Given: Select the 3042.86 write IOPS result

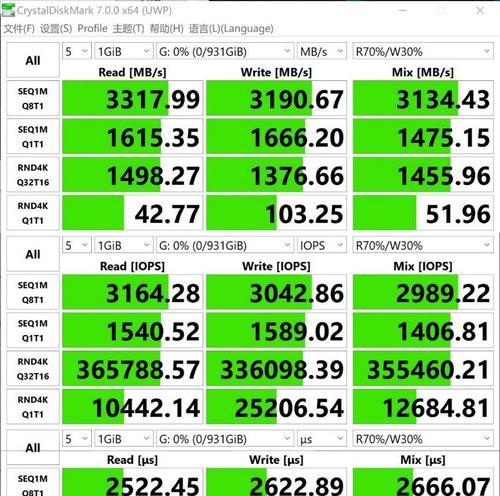Looking at the screenshot, I should click(x=276, y=292).
